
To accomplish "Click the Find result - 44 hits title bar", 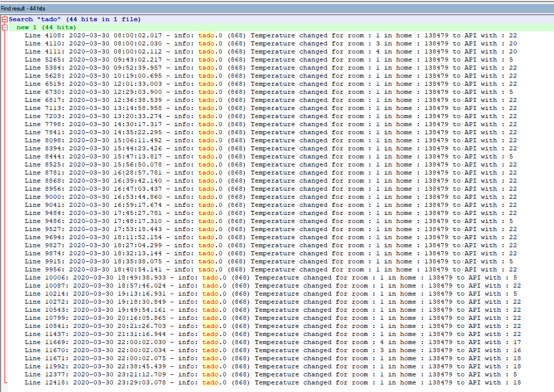I will tap(277, 9).
